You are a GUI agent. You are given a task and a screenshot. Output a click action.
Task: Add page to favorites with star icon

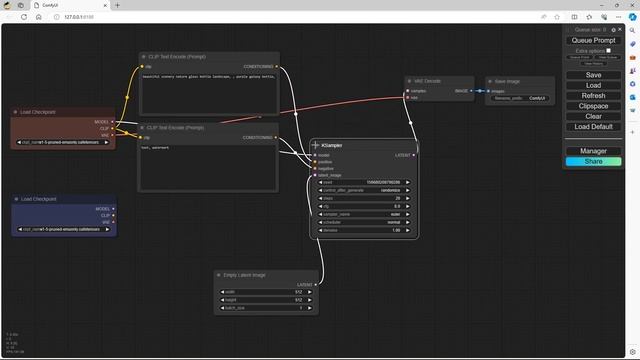click(557, 17)
